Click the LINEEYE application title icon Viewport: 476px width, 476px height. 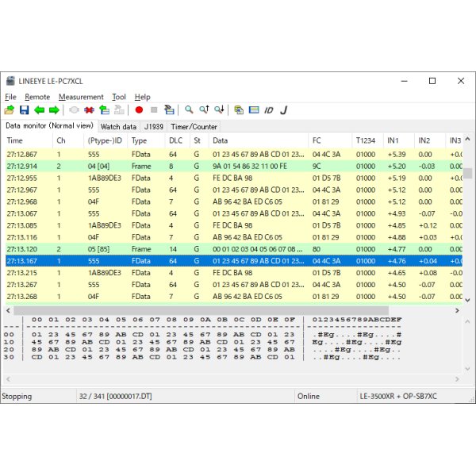click(x=10, y=81)
